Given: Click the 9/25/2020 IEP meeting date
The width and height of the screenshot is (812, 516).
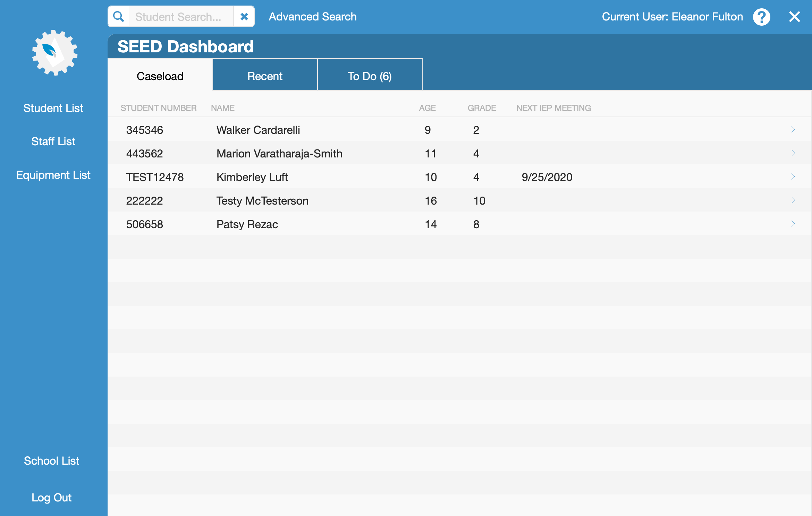Looking at the screenshot, I should coord(547,177).
